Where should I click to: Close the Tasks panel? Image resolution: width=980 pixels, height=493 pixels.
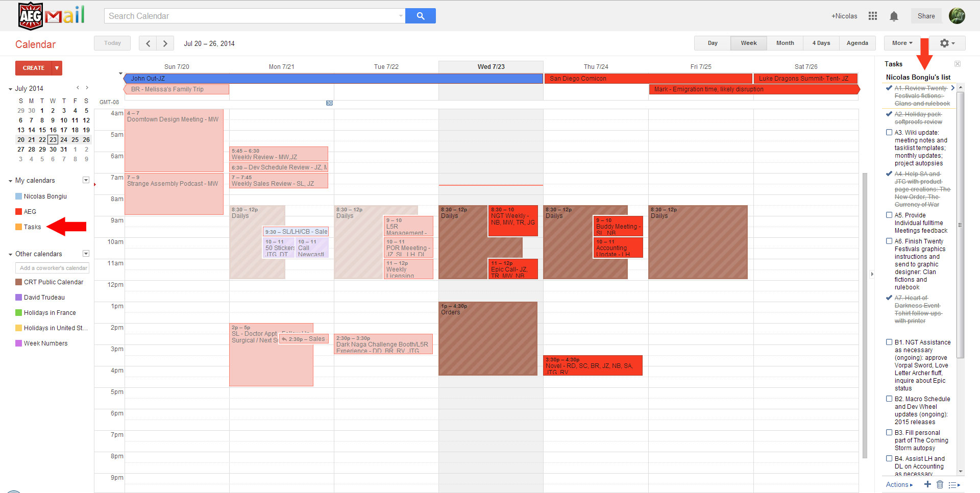(x=958, y=64)
